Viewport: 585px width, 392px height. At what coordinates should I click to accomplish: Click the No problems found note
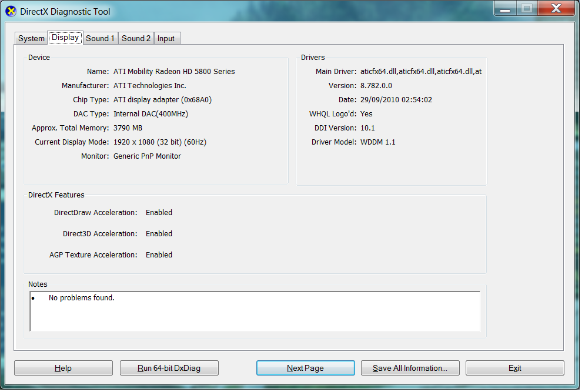82,299
